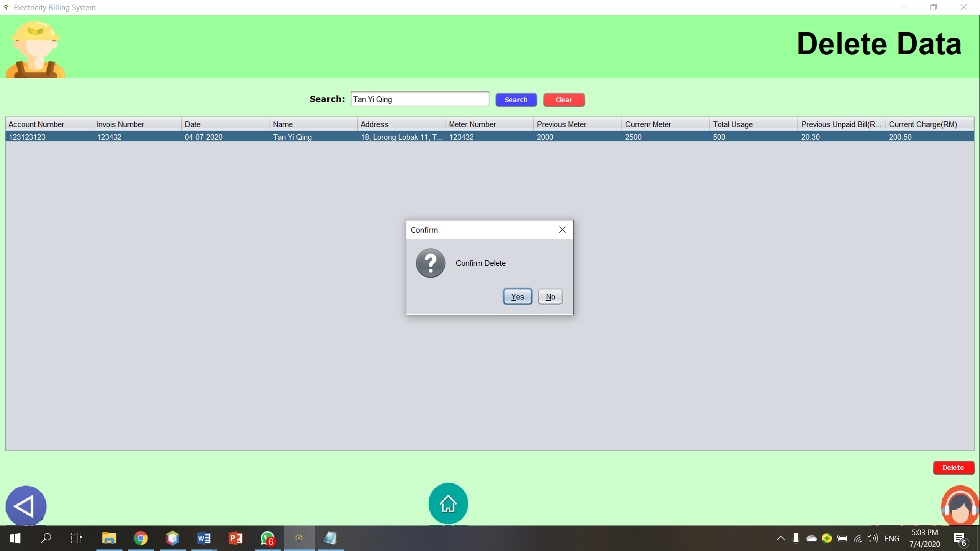Confirm deletion with Yes button
980x551 pixels.
pyautogui.click(x=517, y=297)
